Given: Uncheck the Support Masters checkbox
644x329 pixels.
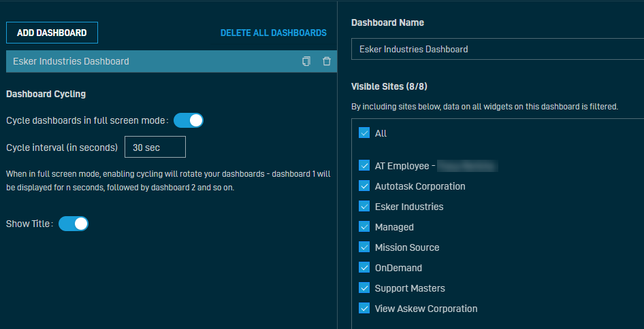Looking at the screenshot, I should [x=364, y=288].
